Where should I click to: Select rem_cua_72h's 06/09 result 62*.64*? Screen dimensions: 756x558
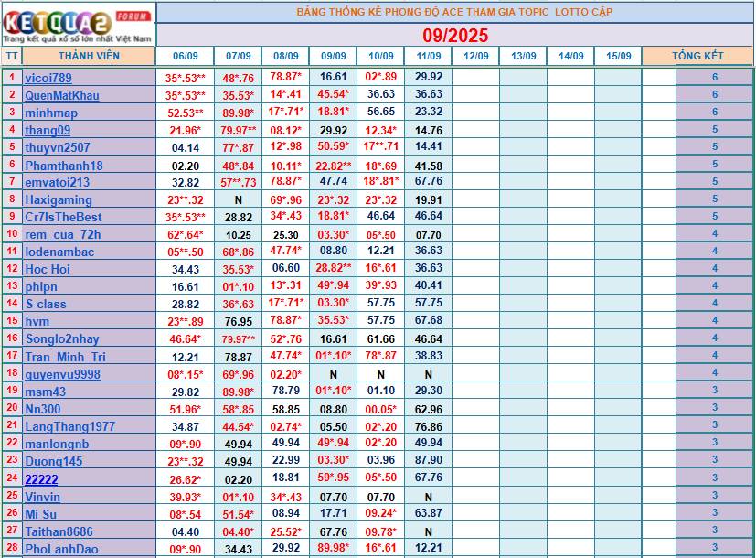186,234
